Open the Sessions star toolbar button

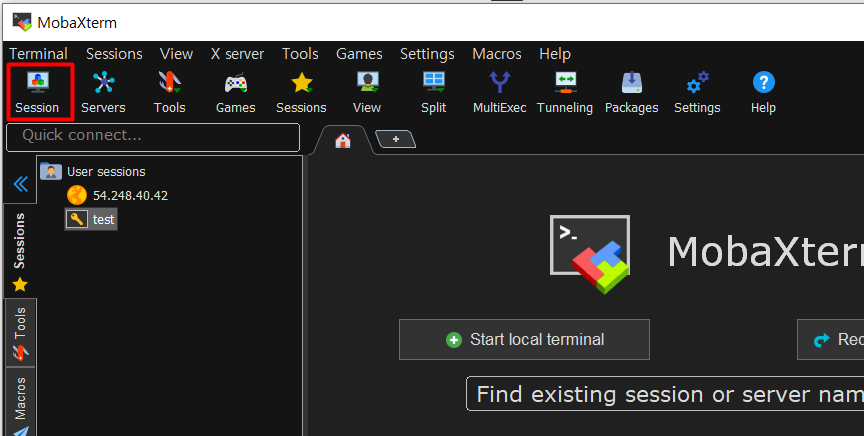coord(301,92)
